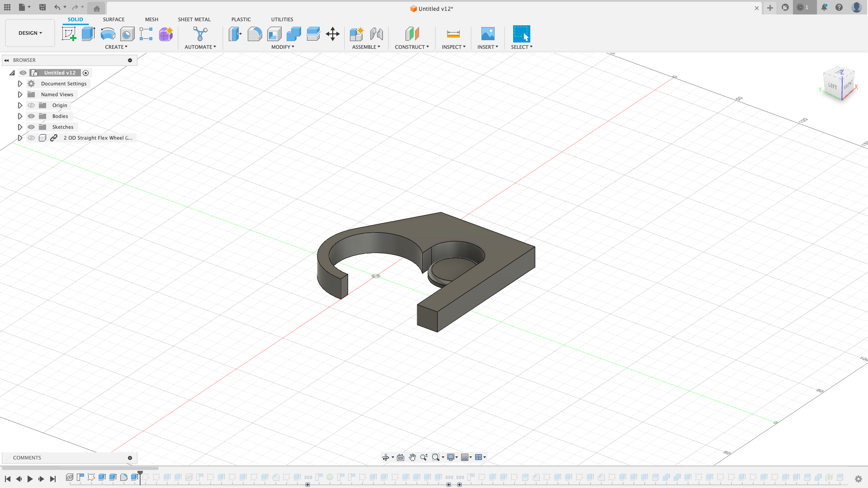Select the Move/Copy tool
868x488 pixels.
(x=333, y=34)
